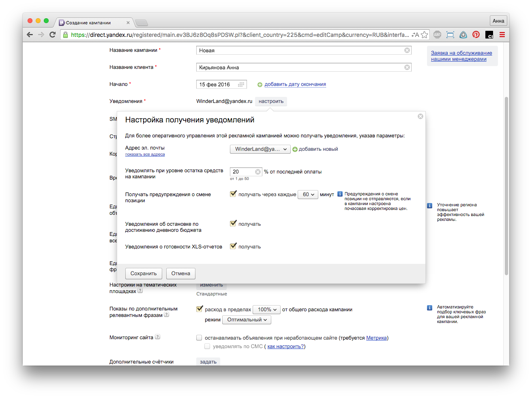Open the Анна profile menu
This screenshot has height=398, width=532.
pyautogui.click(x=498, y=21)
